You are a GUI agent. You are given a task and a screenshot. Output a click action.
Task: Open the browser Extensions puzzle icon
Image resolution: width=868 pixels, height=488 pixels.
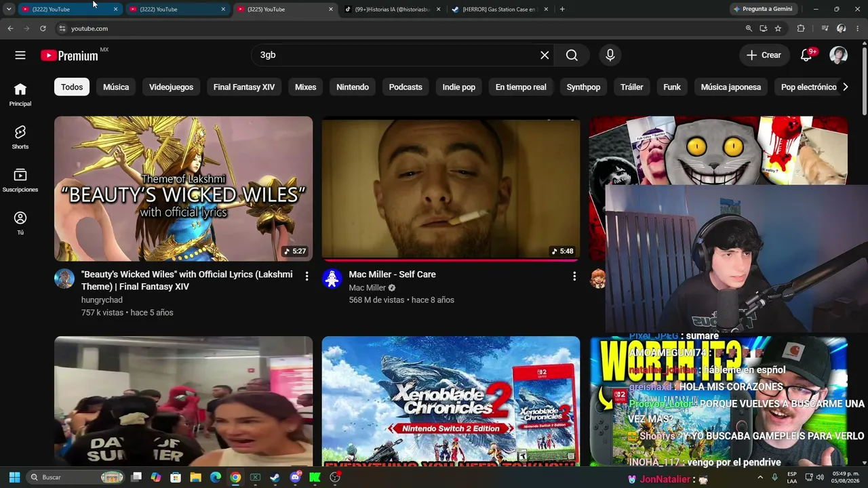click(801, 28)
